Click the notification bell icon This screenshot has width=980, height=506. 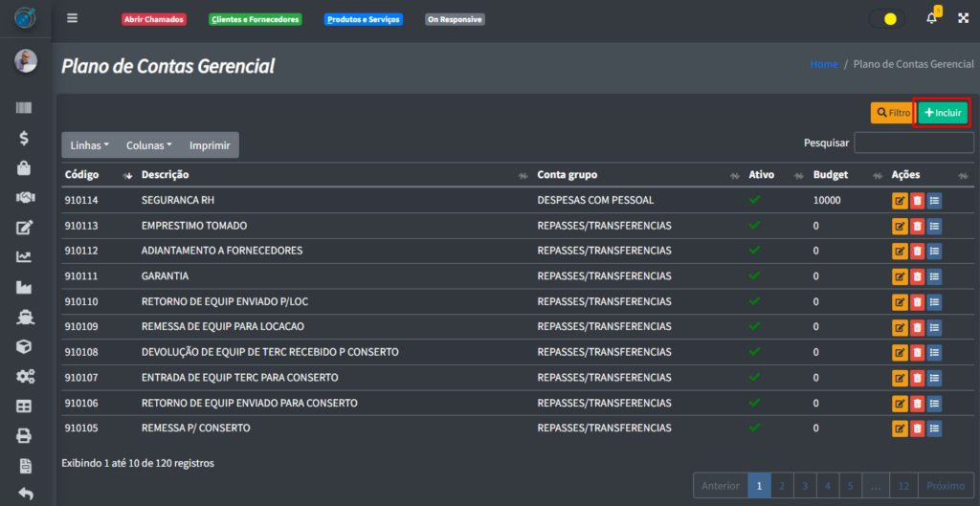coord(931,18)
